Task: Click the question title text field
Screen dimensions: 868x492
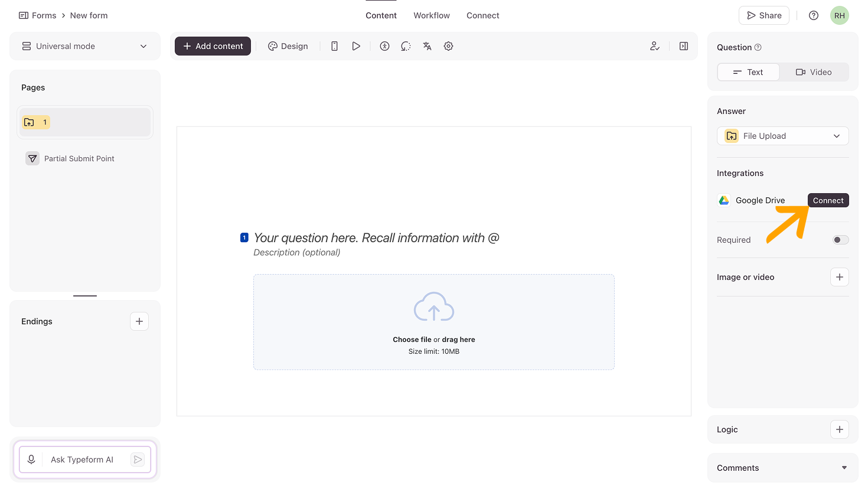Action: (377, 237)
